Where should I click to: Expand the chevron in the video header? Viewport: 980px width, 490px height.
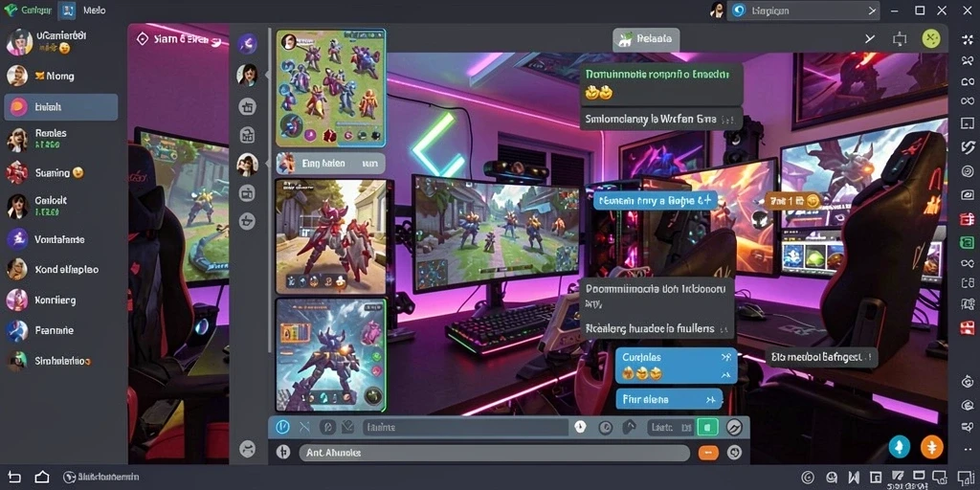(x=869, y=38)
